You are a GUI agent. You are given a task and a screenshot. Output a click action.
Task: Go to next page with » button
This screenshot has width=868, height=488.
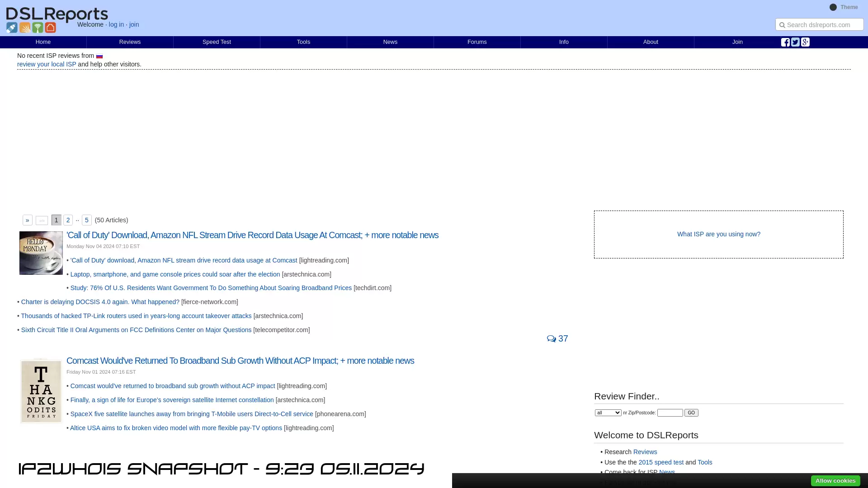[28, 220]
